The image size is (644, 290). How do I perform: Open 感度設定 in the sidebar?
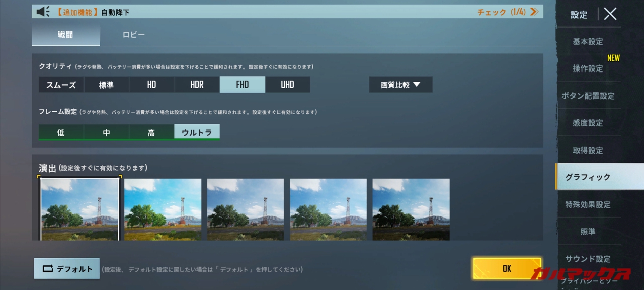coord(588,123)
